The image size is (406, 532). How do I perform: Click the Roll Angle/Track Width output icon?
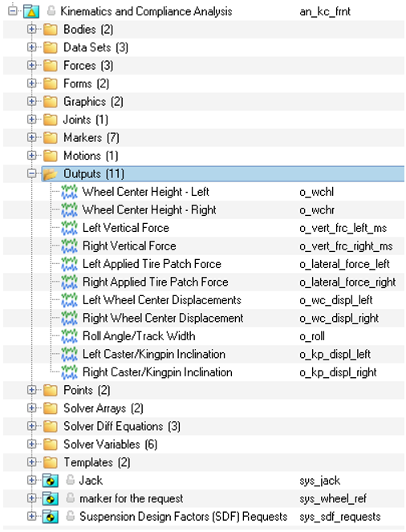click(69, 336)
